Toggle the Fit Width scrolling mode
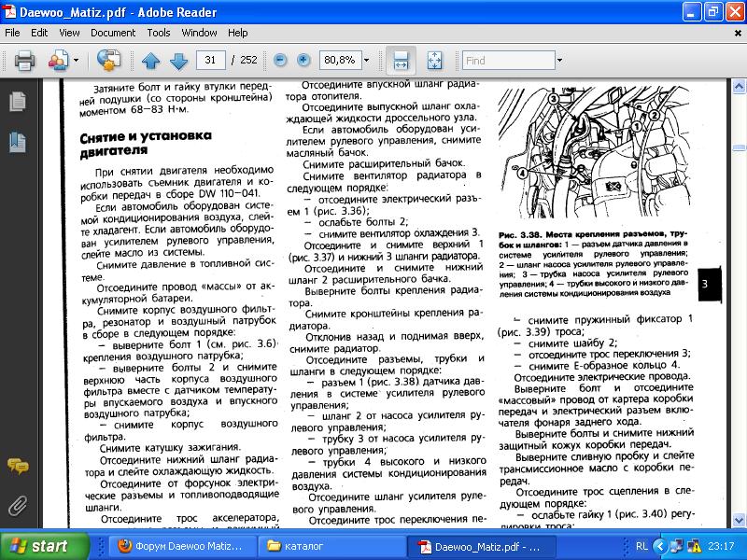Viewport: 747px width, 560px height. 401,61
